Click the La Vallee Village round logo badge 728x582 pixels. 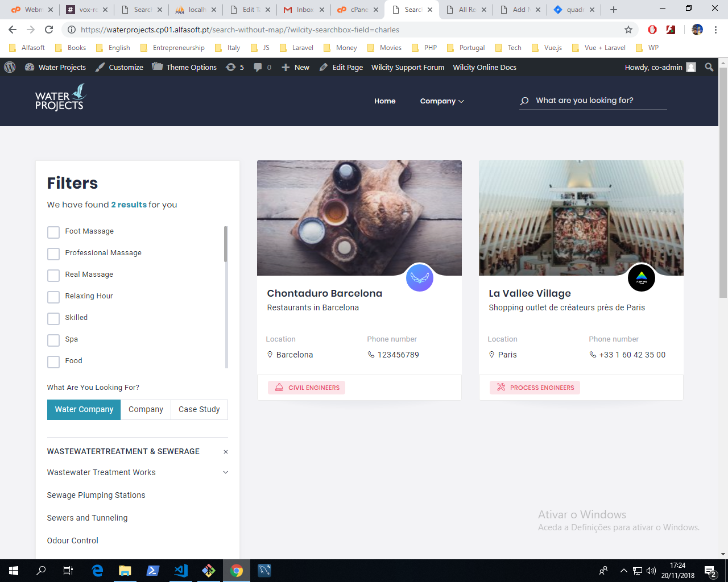pyautogui.click(x=641, y=278)
